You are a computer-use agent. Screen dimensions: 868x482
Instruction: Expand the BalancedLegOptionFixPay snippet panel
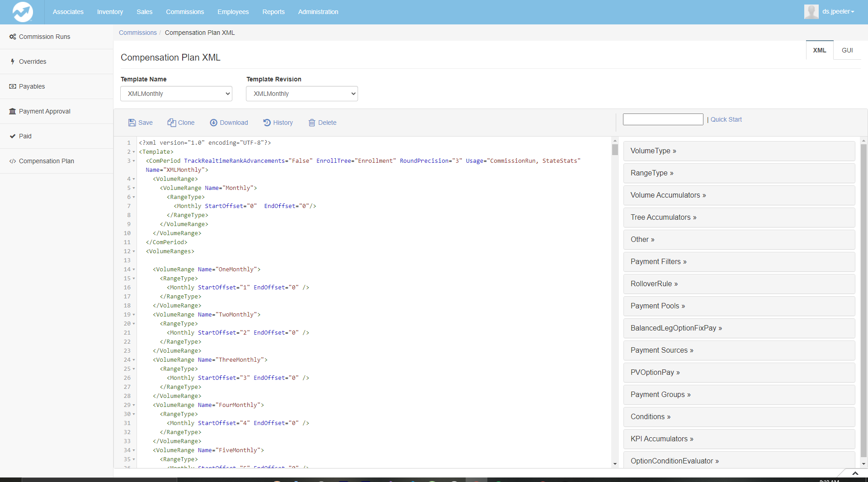coord(739,328)
